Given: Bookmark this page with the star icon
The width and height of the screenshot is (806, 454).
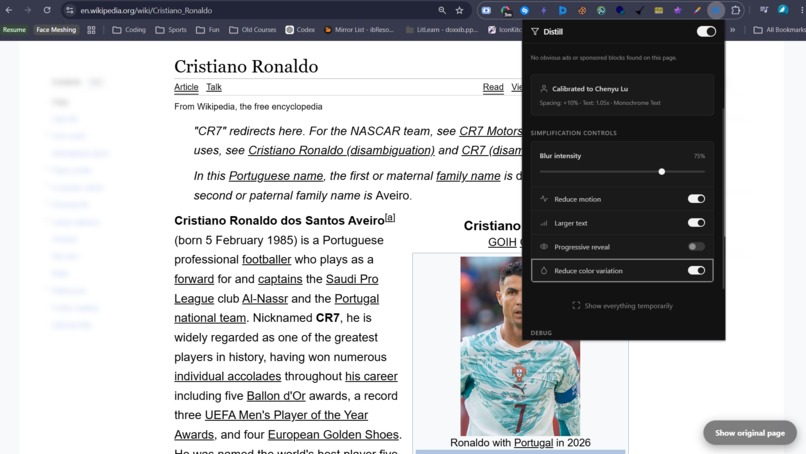Looking at the screenshot, I should (x=460, y=10).
